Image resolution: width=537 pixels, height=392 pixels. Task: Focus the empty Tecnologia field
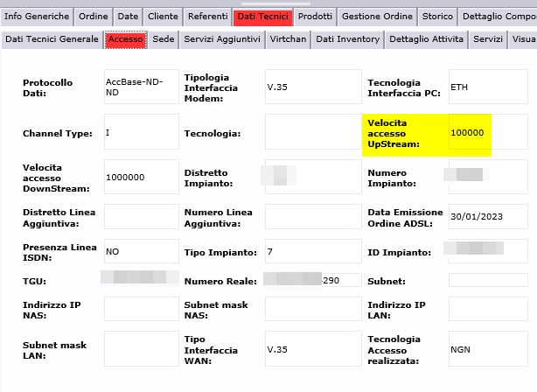pyautogui.click(x=313, y=132)
